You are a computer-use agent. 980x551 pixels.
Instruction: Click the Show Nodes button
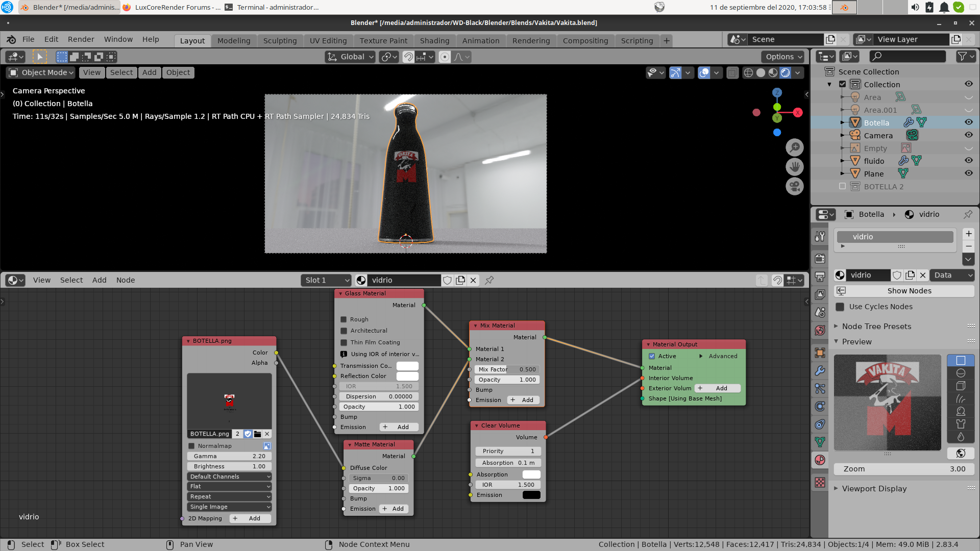tap(909, 291)
